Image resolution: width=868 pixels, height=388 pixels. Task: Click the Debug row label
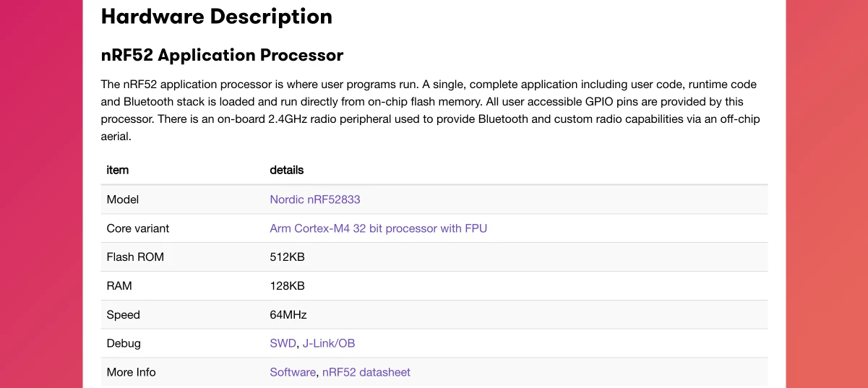tap(123, 343)
